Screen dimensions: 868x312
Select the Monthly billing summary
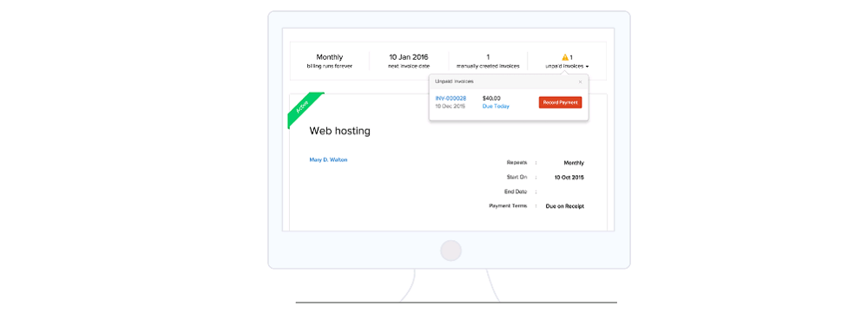tap(329, 61)
